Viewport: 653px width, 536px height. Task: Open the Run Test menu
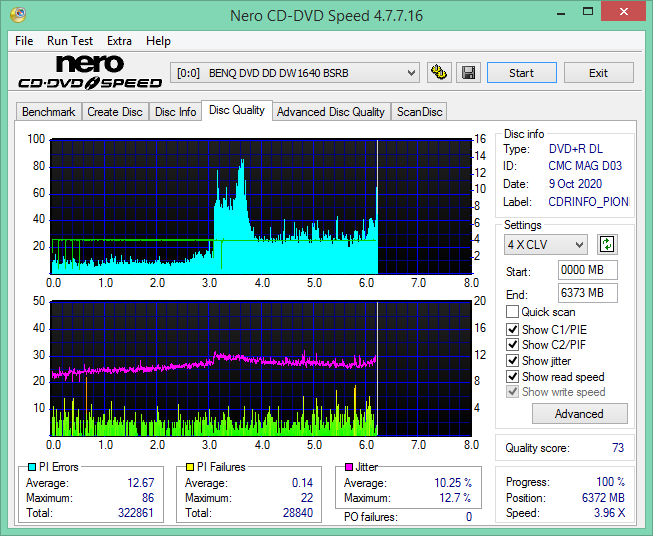point(70,41)
